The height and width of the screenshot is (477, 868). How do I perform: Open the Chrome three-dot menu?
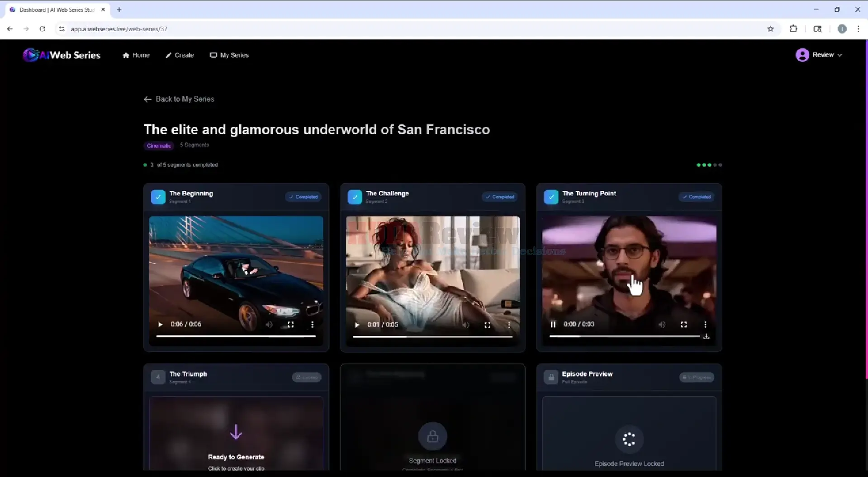coord(859,29)
